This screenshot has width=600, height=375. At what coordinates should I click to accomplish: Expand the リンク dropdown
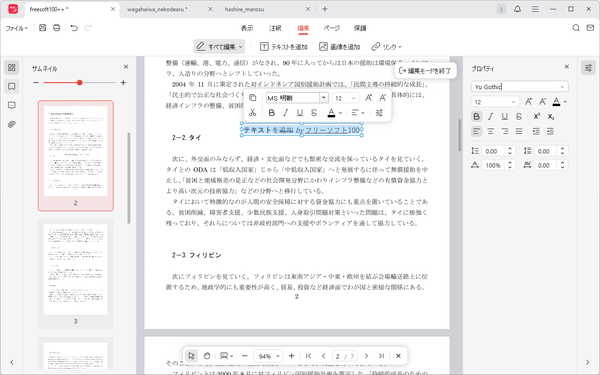(399, 47)
